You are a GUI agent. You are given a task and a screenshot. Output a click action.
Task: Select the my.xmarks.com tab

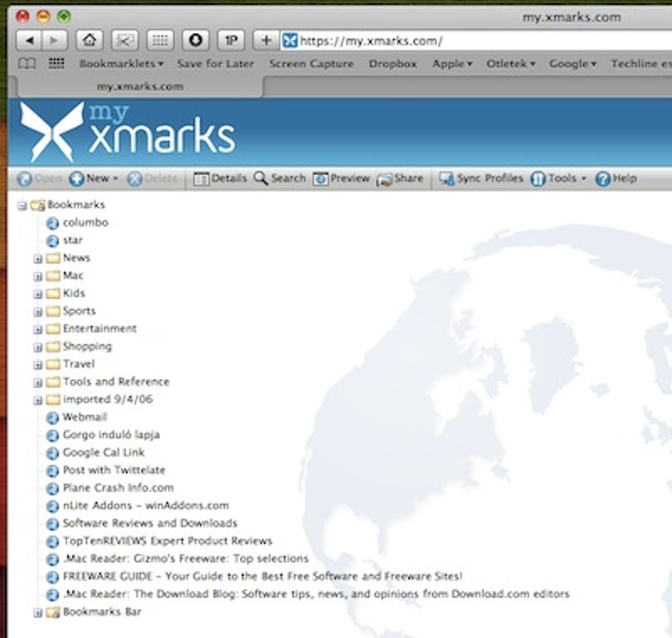point(140,86)
